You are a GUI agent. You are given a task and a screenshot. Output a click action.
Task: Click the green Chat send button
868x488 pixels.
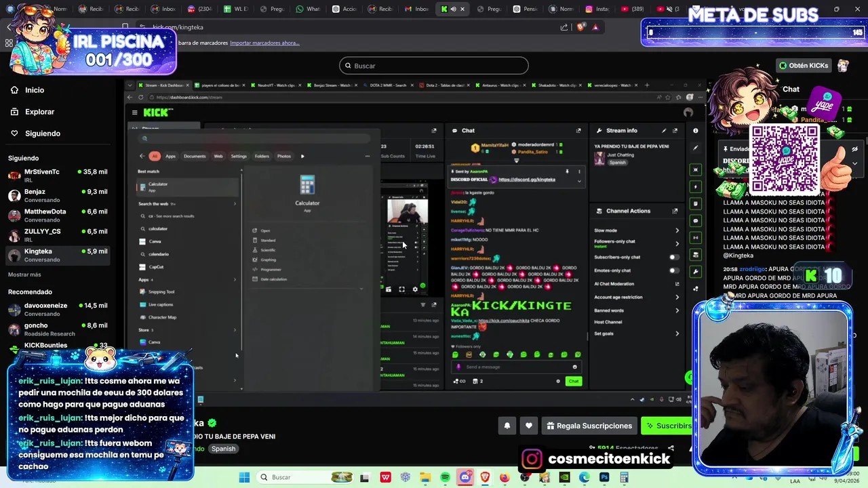(x=574, y=381)
